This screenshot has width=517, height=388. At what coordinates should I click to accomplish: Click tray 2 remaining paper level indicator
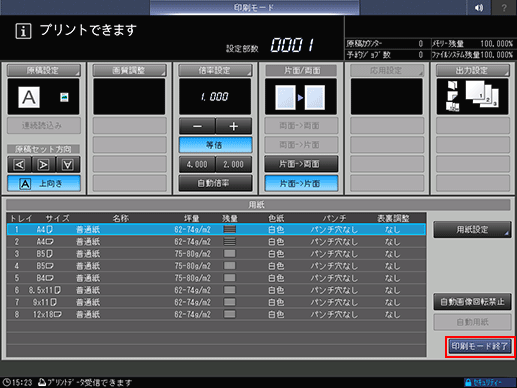(x=230, y=241)
